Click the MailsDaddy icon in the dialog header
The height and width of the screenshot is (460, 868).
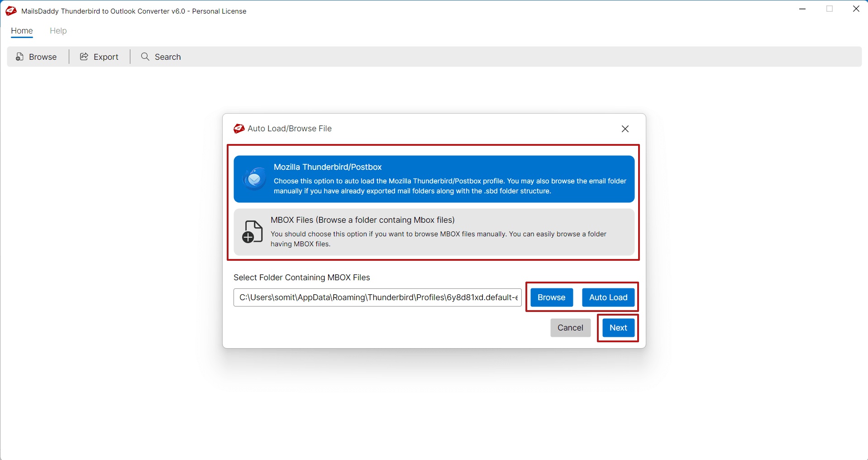pyautogui.click(x=238, y=129)
